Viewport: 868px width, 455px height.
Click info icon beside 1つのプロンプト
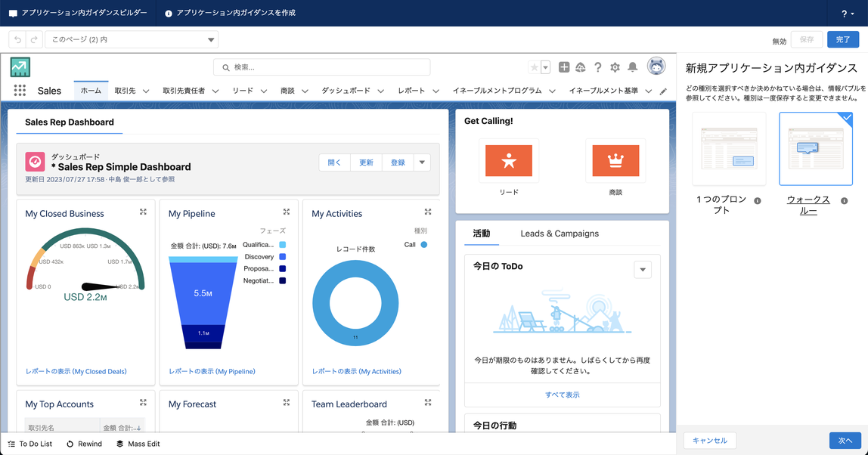pyautogui.click(x=758, y=201)
